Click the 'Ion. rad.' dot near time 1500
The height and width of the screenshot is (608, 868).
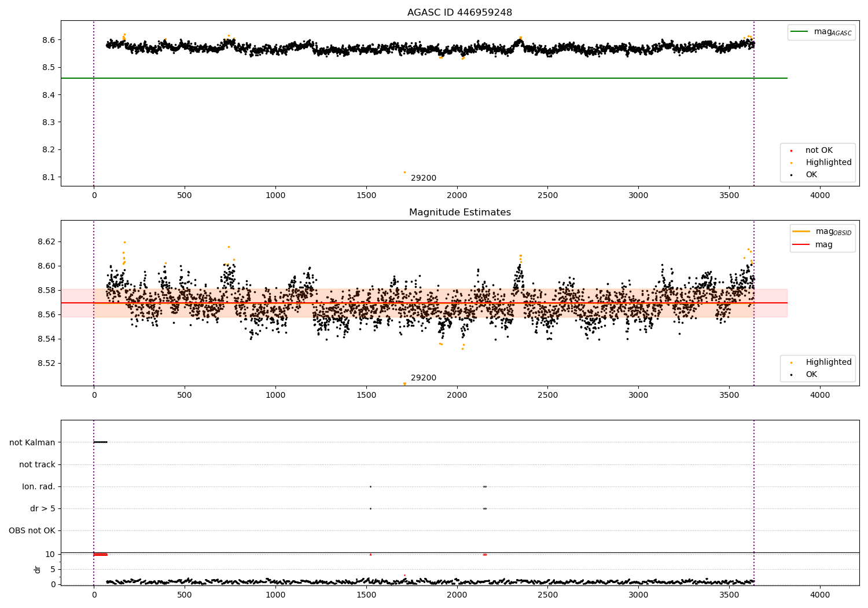[x=370, y=487]
